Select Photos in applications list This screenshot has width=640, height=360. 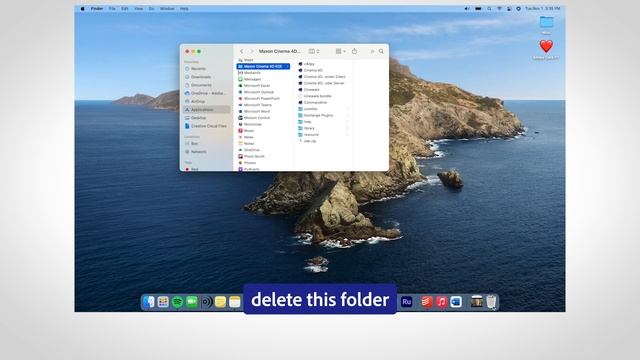pyautogui.click(x=249, y=163)
